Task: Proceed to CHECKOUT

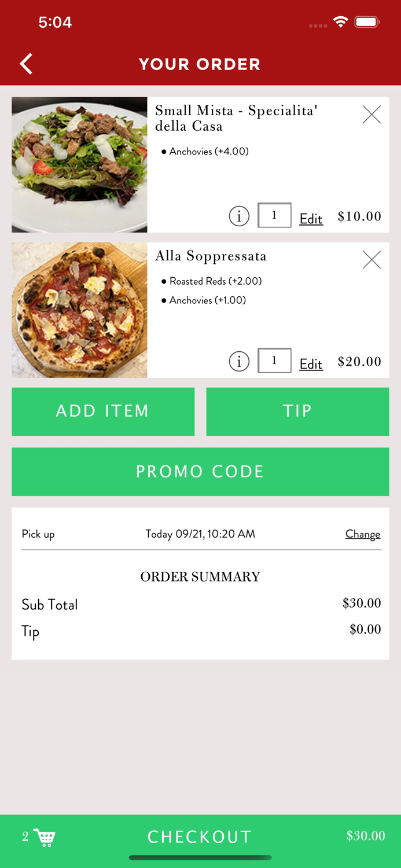Action: pos(200,837)
